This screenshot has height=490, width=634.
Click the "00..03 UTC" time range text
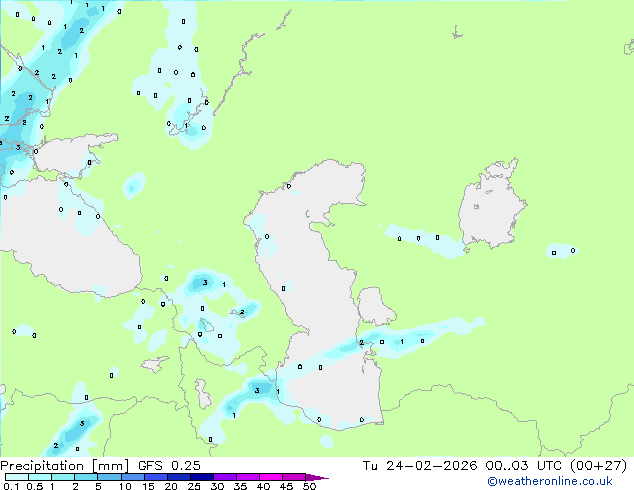pos(524,466)
